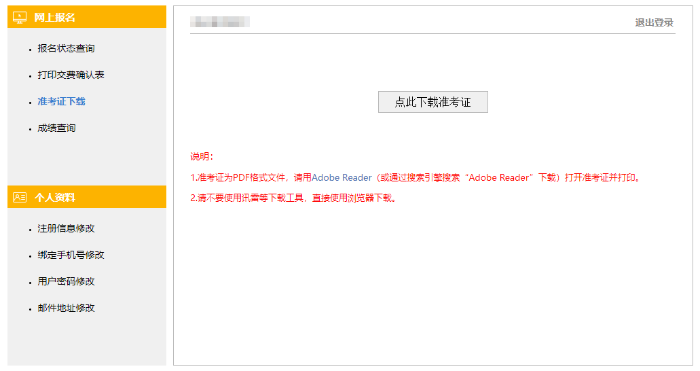Viewport: 700px width, 371px height.
Task: Open 邮件地址修改 in the sidebar
Action: coord(66,308)
